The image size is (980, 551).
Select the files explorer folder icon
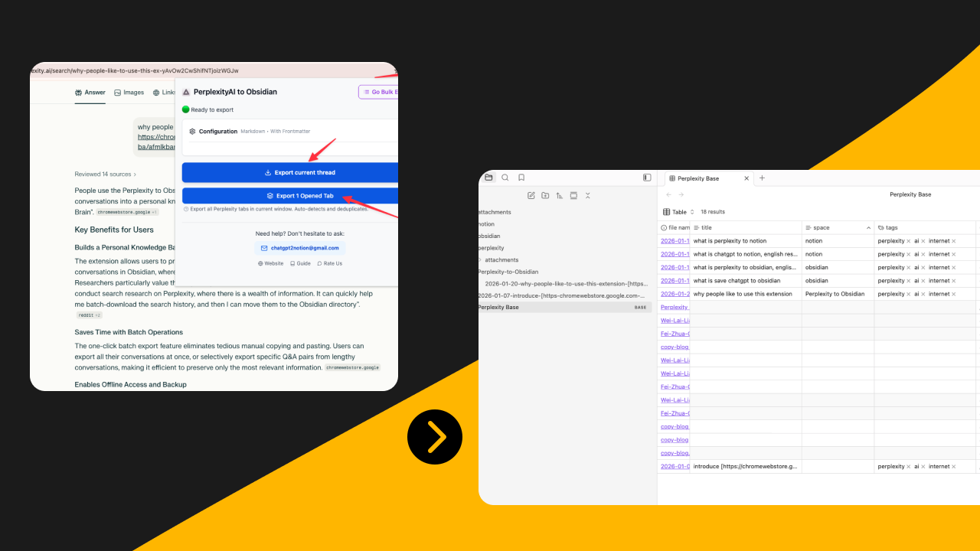488,177
